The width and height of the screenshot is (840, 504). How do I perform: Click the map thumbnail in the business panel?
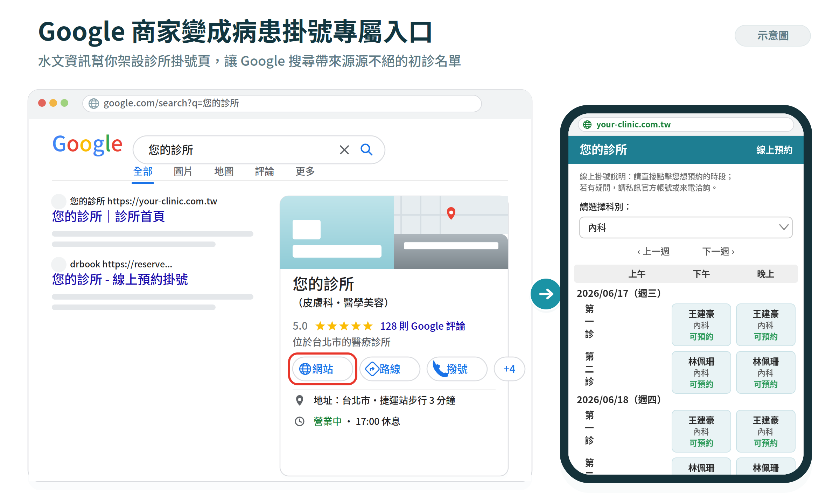[451, 215]
